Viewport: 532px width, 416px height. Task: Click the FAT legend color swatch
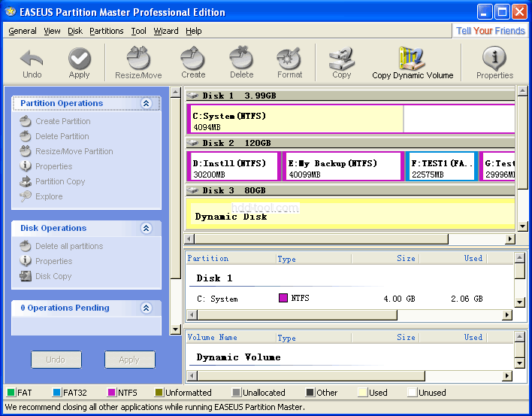click(x=11, y=393)
